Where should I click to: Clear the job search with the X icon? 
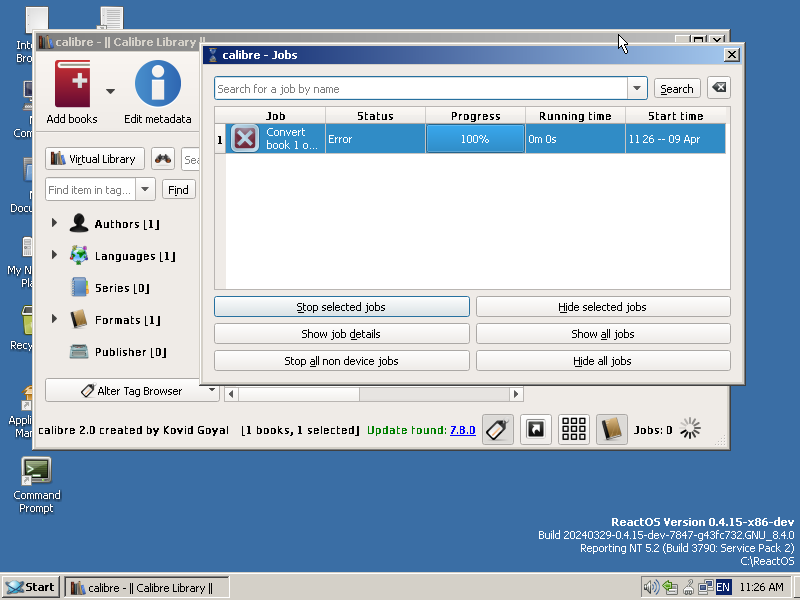[718, 87]
